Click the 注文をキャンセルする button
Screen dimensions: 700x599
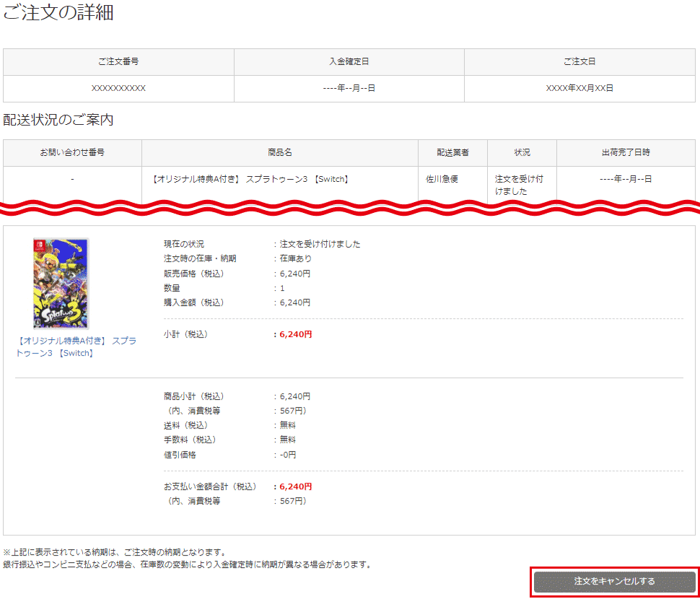click(x=615, y=581)
